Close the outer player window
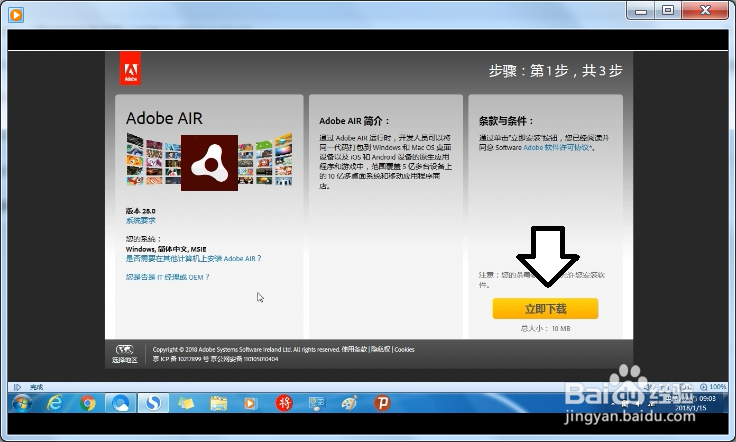The image size is (736, 442). pos(705,10)
